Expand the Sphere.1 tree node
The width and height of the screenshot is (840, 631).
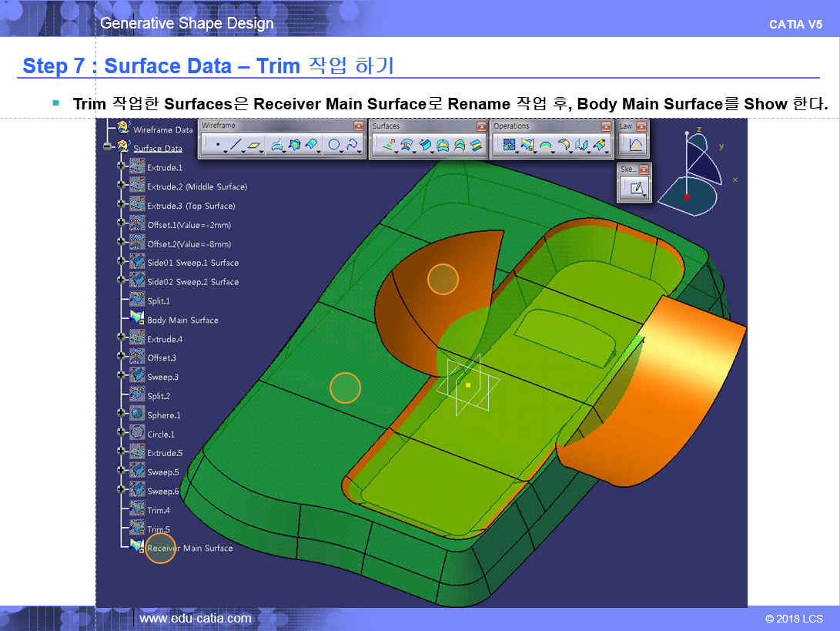pyautogui.click(x=121, y=415)
